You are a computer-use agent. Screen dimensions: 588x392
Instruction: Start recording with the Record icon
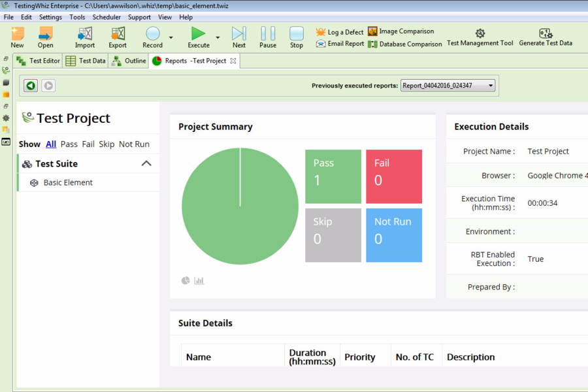(x=153, y=33)
